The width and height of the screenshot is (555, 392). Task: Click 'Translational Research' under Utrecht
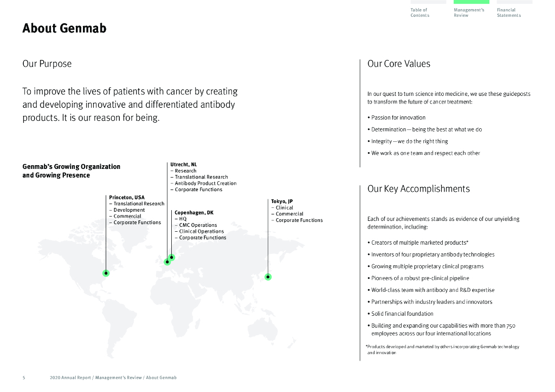[199, 177]
